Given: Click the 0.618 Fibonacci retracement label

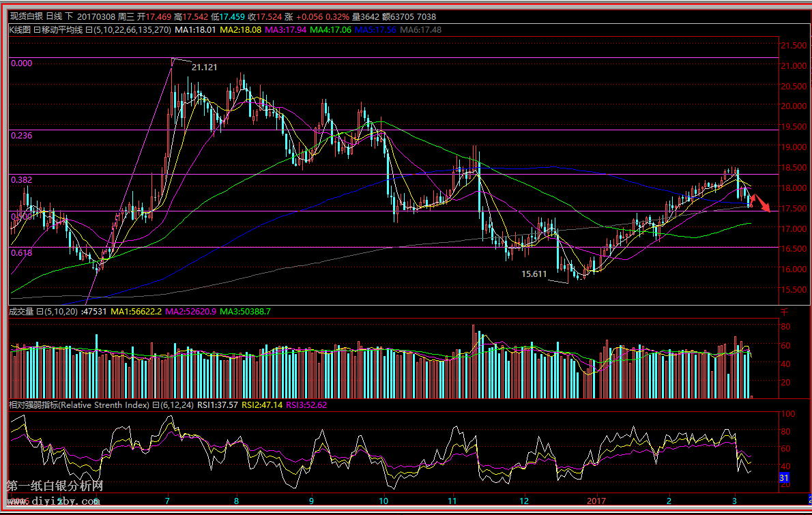Looking at the screenshot, I should (22, 252).
